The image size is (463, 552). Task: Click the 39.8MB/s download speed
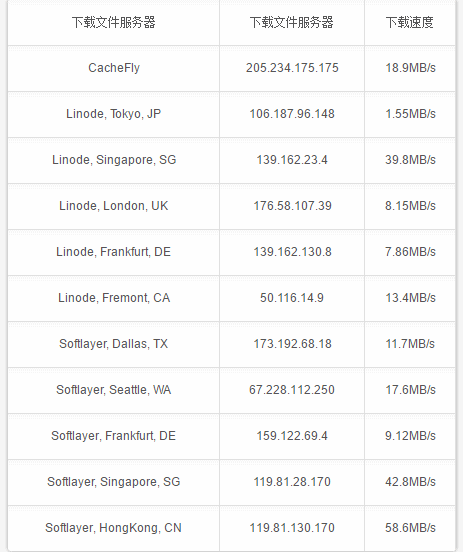click(410, 160)
